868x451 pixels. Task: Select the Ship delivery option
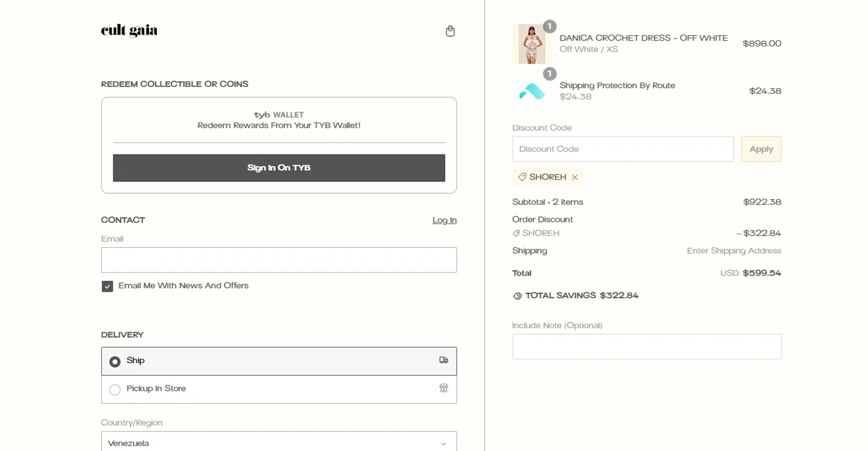click(115, 362)
